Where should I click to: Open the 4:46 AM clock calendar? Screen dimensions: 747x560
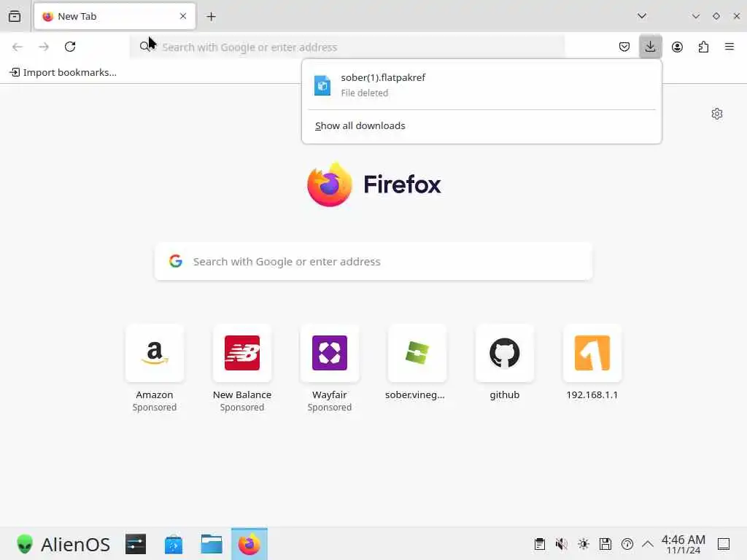pos(683,544)
